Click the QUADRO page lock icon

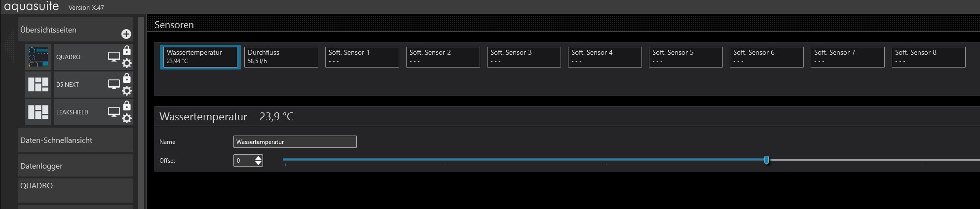(x=127, y=51)
